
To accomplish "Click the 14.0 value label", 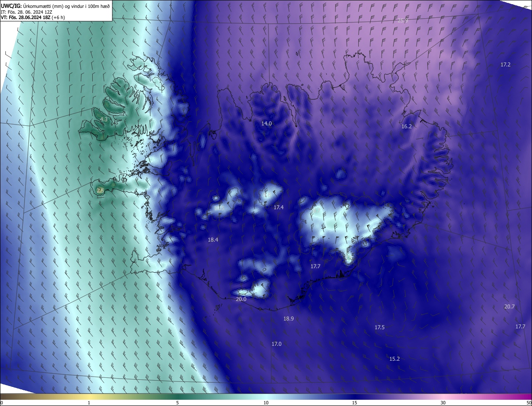I will [266, 124].
